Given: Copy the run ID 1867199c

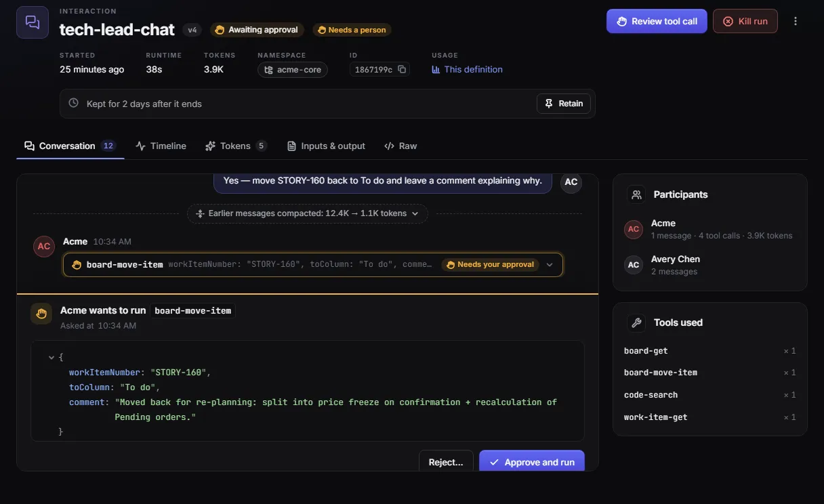Looking at the screenshot, I should pos(402,70).
